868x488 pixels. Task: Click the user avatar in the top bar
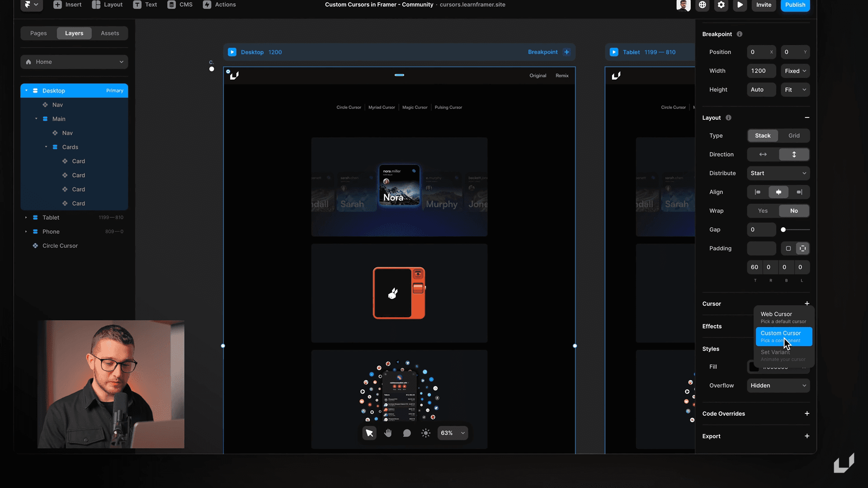(x=683, y=5)
